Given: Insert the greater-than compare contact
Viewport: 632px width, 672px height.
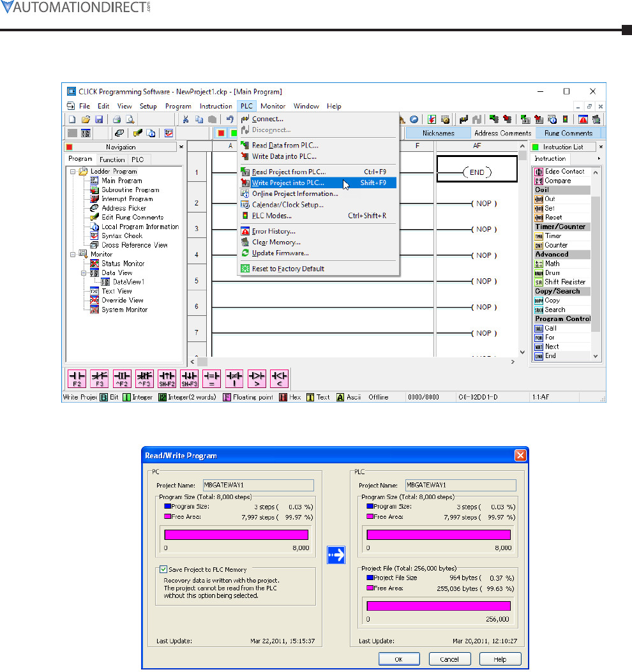Looking at the screenshot, I should point(257,378).
